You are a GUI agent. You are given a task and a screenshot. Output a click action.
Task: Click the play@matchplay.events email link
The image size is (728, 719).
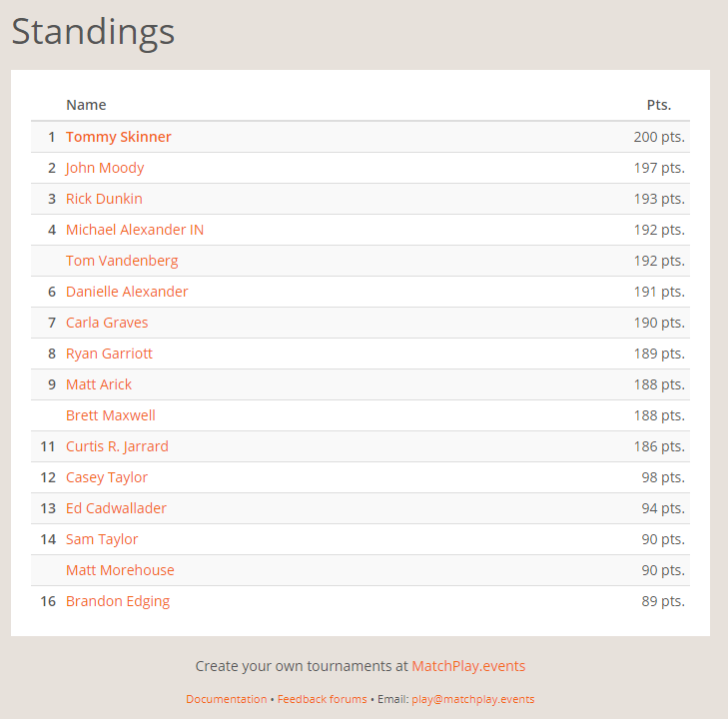click(x=473, y=699)
